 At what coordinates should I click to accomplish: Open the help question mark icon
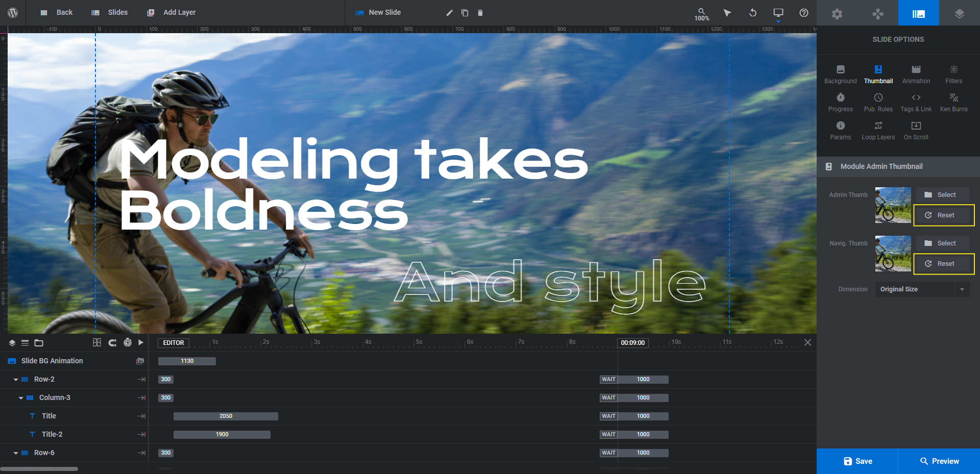pyautogui.click(x=804, y=13)
